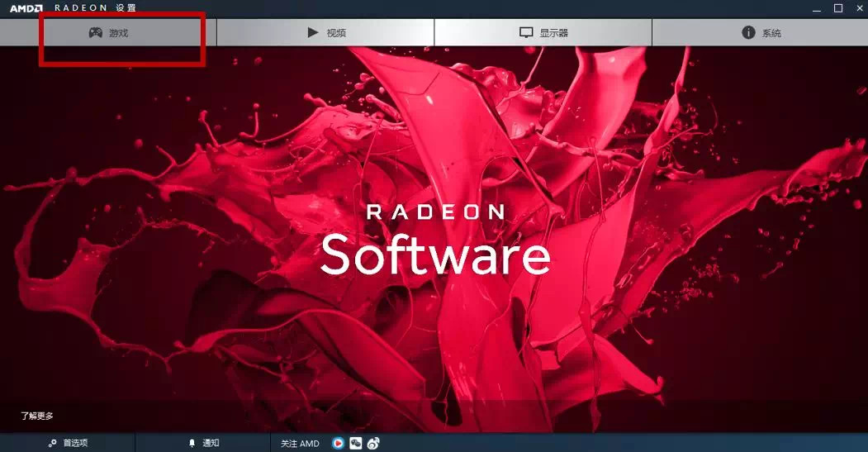The height and width of the screenshot is (452, 868).
Task: Click the AMD logo in title bar
Action: [26, 8]
